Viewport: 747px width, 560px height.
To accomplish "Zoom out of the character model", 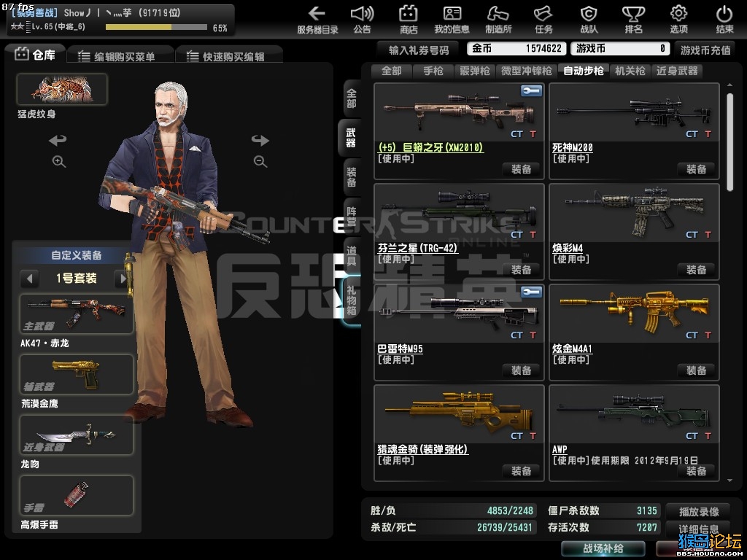I will click(260, 161).
